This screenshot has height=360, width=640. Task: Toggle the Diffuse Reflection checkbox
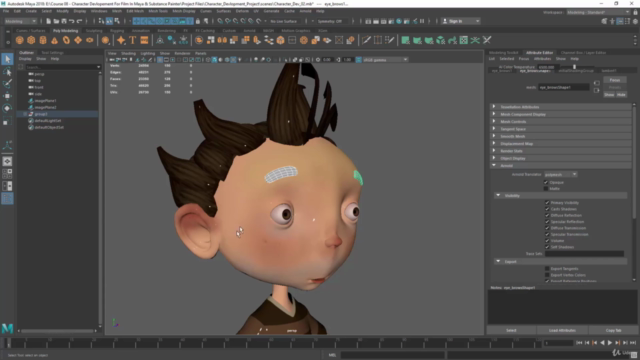click(x=547, y=215)
